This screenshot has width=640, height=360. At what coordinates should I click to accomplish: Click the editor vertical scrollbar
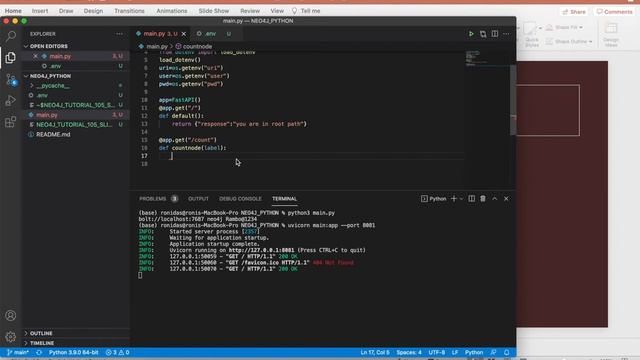point(513,100)
